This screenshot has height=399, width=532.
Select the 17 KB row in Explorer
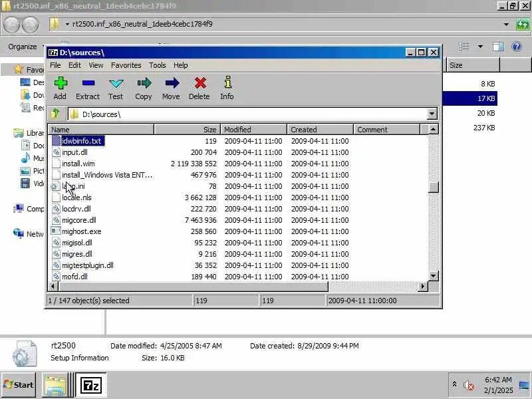[470, 98]
